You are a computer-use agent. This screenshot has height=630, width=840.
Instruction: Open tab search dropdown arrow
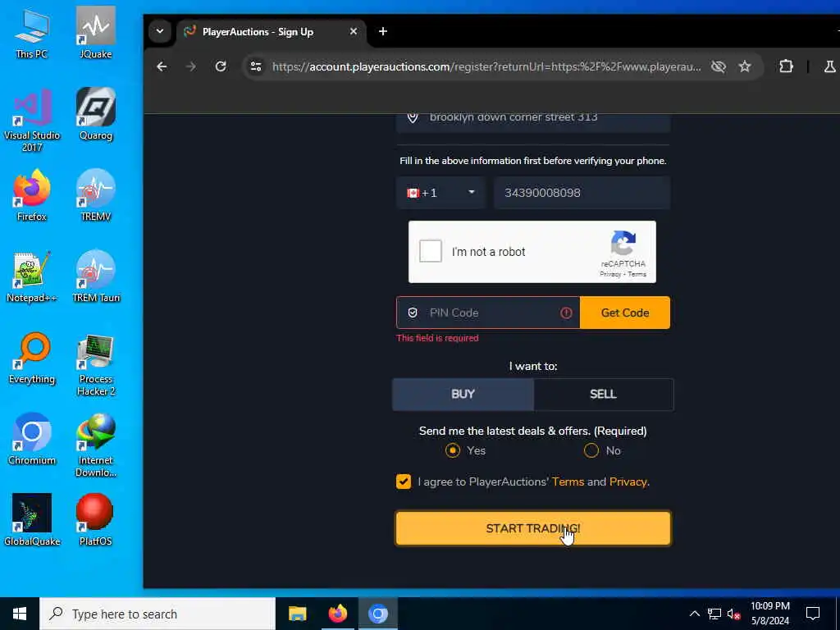pyautogui.click(x=160, y=32)
